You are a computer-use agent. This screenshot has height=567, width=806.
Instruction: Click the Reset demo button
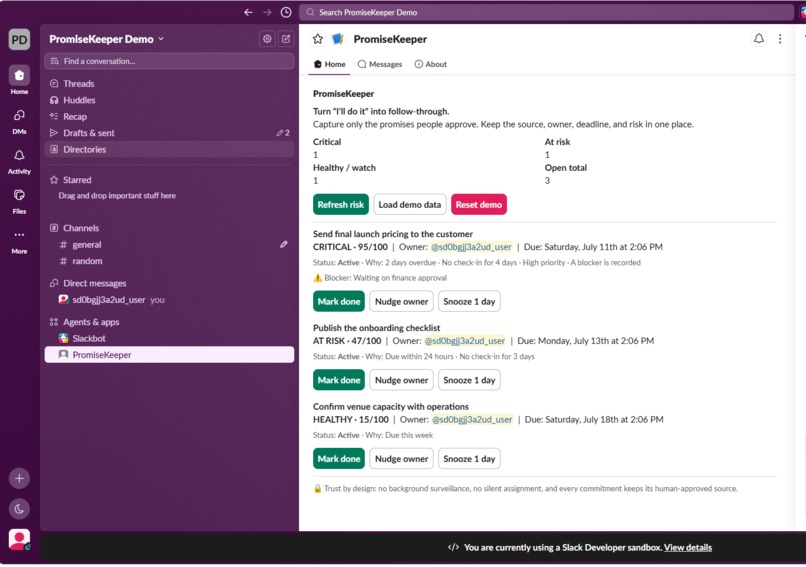(479, 205)
